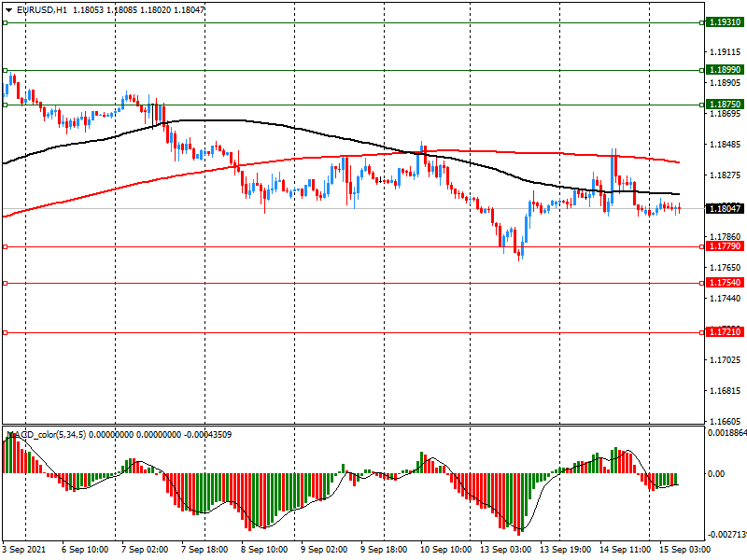747x560 pixels.
Task: Grab left handle of the 1.17540 line
Action: coord(6,284)
